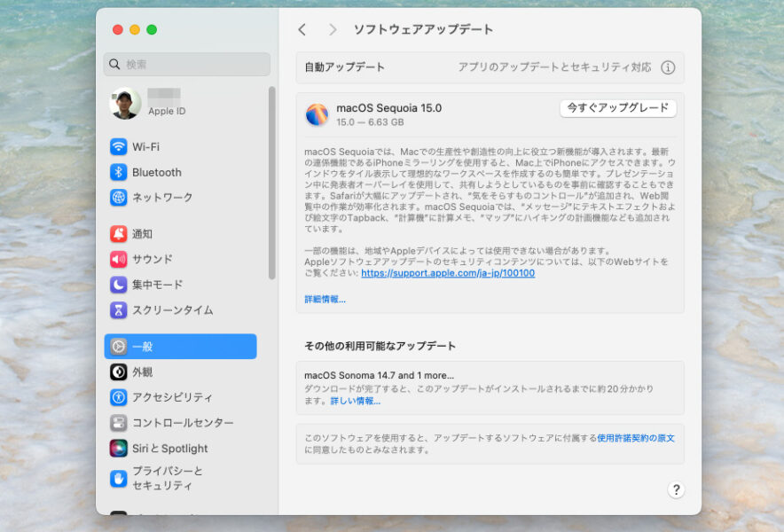Click the 15.0 — 6.63 GB size text
Viewport: 784px width, 532px height.
click(x=370, y=122)
